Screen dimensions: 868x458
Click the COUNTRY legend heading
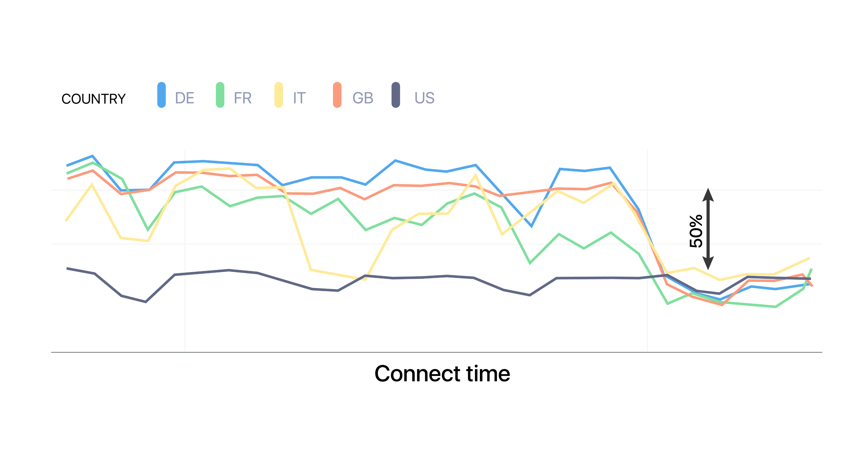[x=93, y=99]
